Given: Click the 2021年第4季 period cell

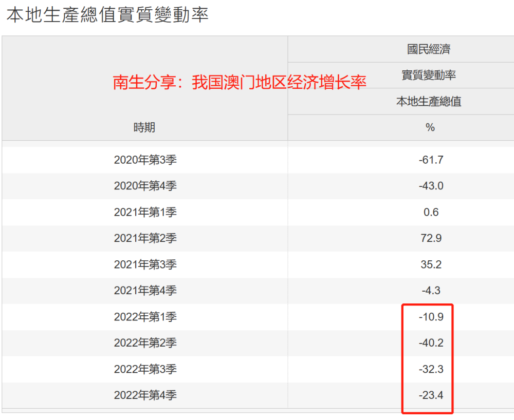Looking at the screenshot, I should pos(145,291).
